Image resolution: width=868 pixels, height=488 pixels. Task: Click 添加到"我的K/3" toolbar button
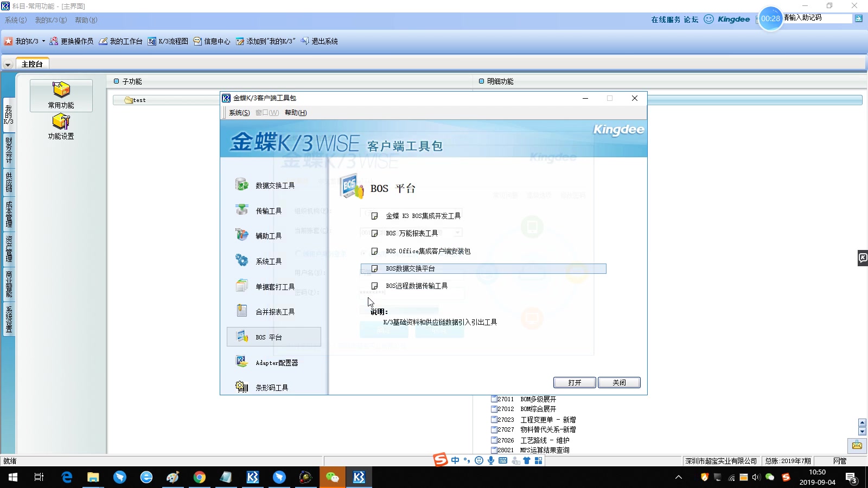coord(266,41)
